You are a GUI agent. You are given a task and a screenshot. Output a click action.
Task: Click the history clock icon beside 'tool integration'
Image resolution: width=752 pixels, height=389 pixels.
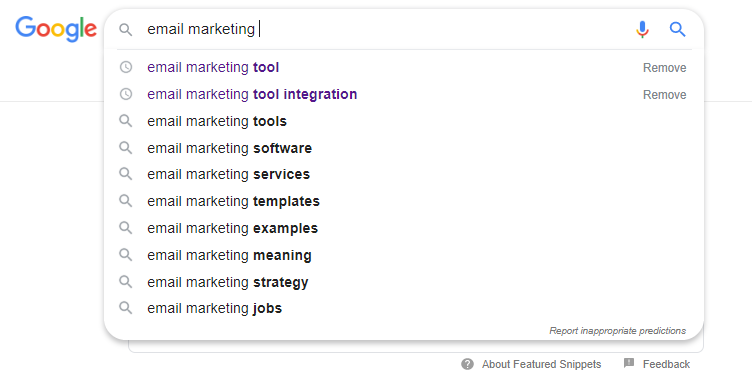(126, 94)
